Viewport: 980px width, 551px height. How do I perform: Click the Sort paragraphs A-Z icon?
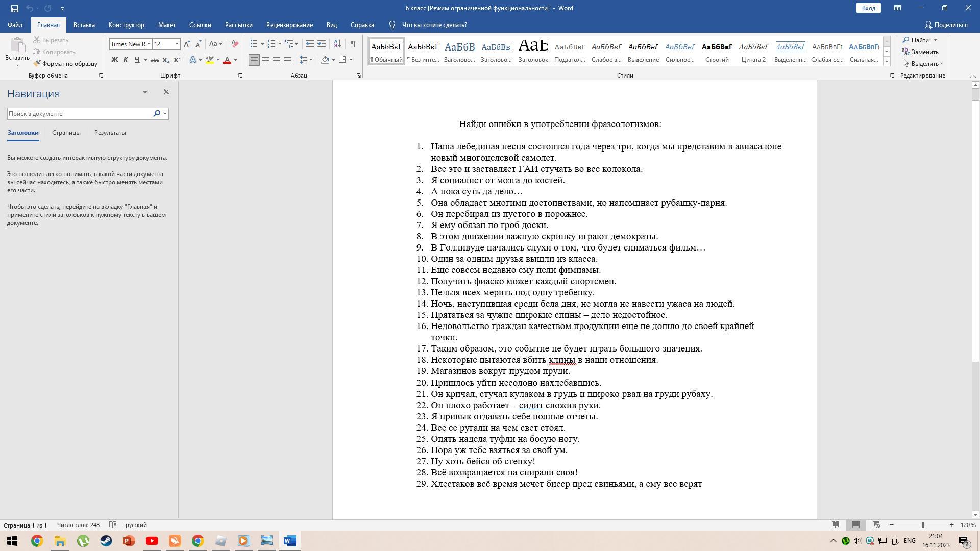tap(337, 44)
